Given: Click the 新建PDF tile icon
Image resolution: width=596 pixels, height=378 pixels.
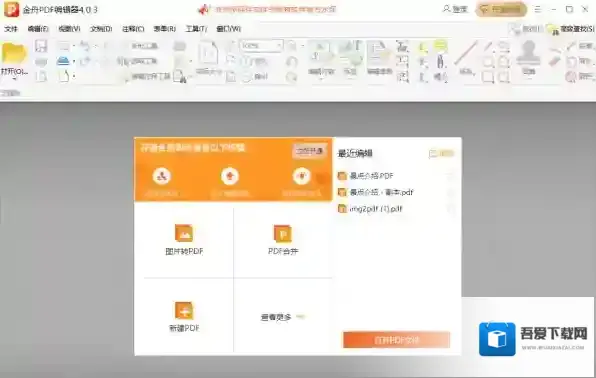Looking at the screenshot, I should coord(184,310).
